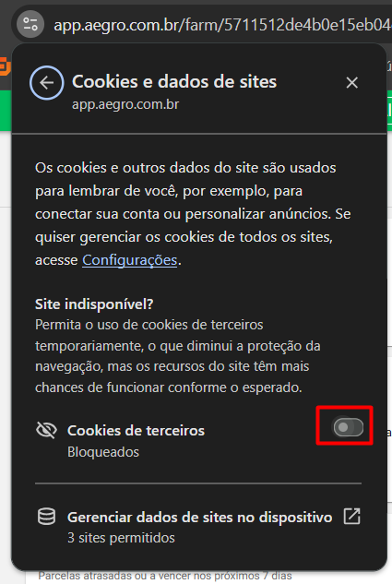Open the site information icon in address bar
This screenshot has width=392, height=584.
click(x=30, y=25)
